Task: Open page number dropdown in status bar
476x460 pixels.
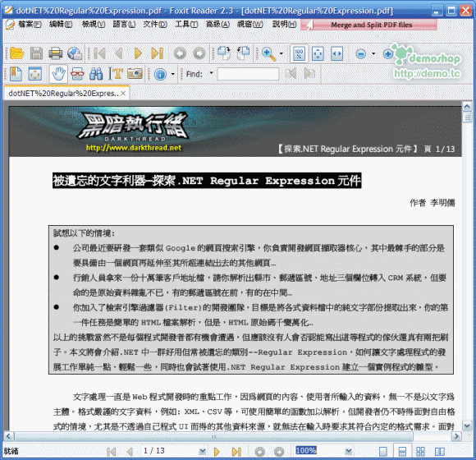Action: 202,452
